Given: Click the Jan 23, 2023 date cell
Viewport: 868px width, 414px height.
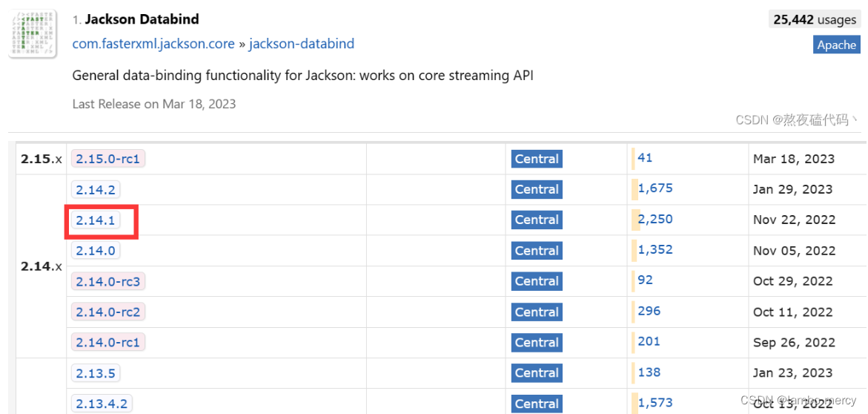Looking at the screenshot, I should point(792,373).
